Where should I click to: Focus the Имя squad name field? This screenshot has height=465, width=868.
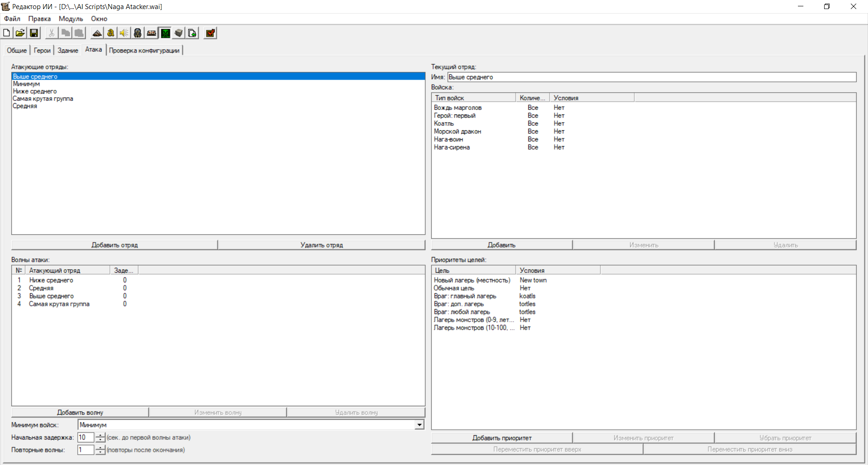(651, 77)
